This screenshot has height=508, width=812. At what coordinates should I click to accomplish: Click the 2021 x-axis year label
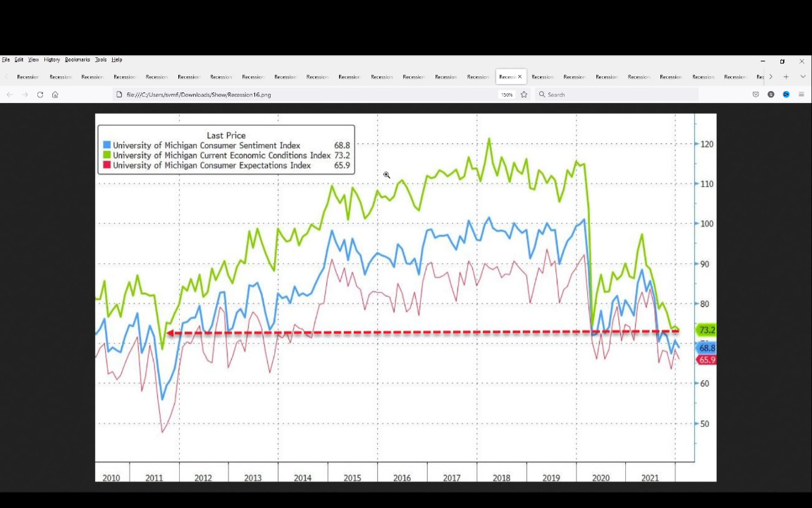coord(650,478)
